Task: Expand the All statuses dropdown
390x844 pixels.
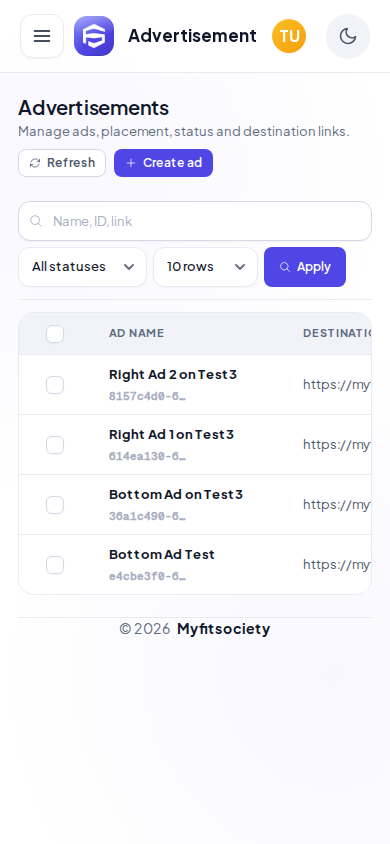Action: point(82,267)
